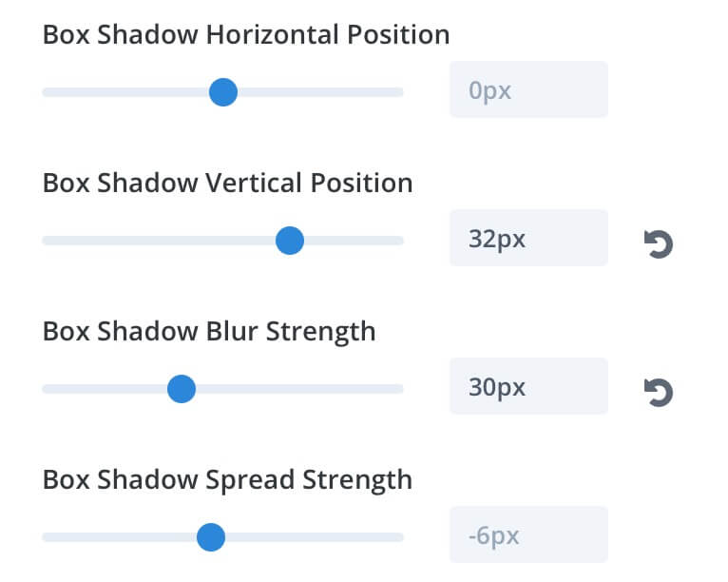Click the Vertical Position slider handle
728x582 pixels.
point(290,241)
